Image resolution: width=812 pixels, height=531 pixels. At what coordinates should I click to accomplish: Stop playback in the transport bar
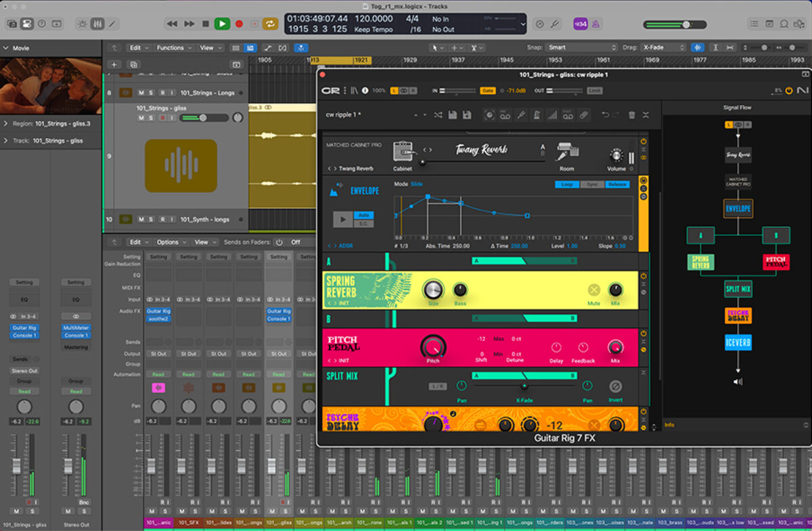click(206, 24)
